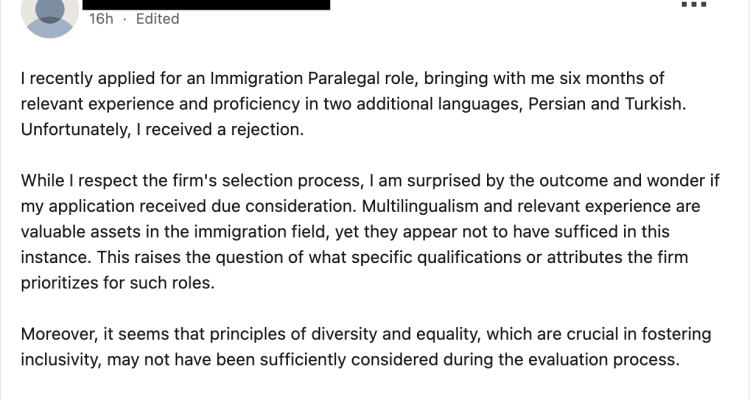Click the phrase diversity and equality
Screen dimensions: 750x400
tap(396, 334)
